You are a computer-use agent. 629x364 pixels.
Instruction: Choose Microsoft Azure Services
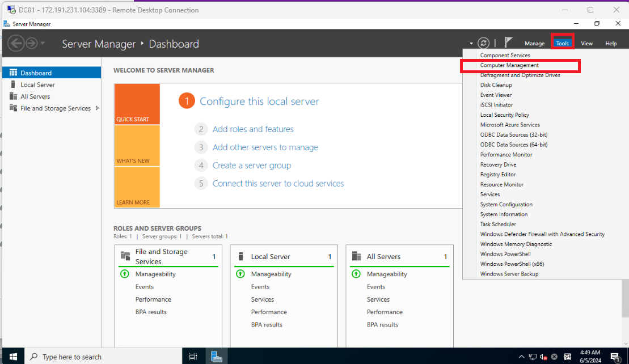[x=510, y=125]
